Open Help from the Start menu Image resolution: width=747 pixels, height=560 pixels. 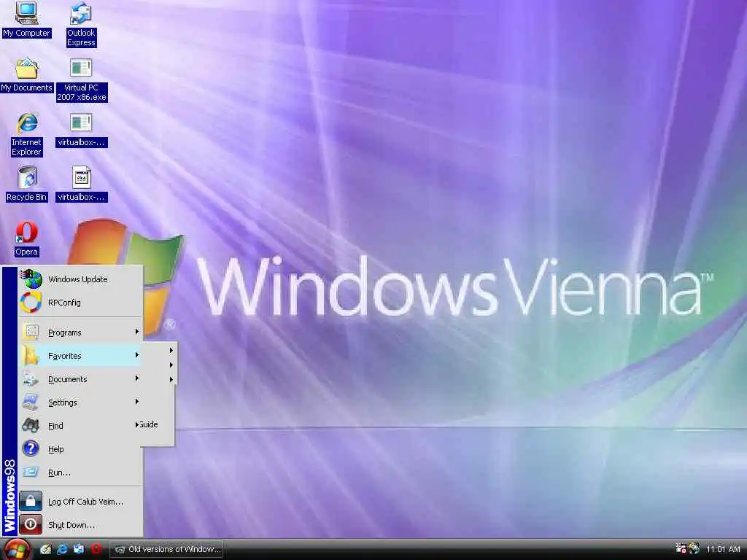(x=80, y=449)
